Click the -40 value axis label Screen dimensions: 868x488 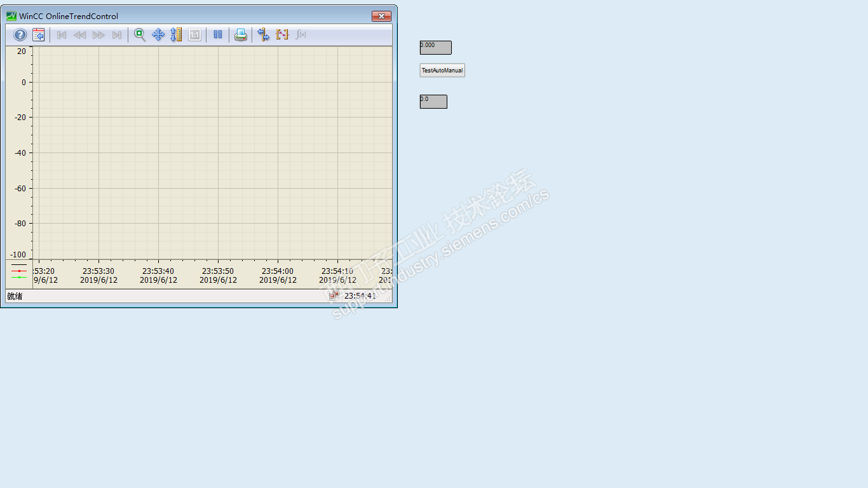pyautogui.click(x=22, y=153)
